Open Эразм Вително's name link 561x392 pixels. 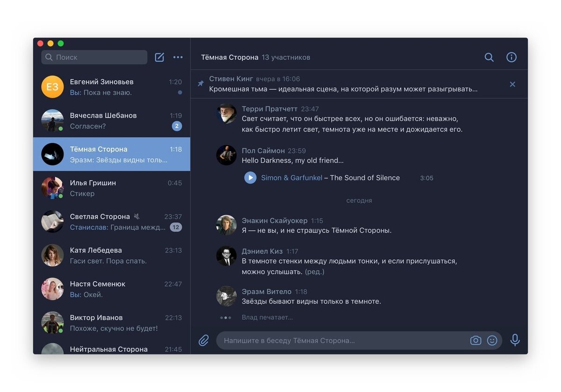coord(266,292)
